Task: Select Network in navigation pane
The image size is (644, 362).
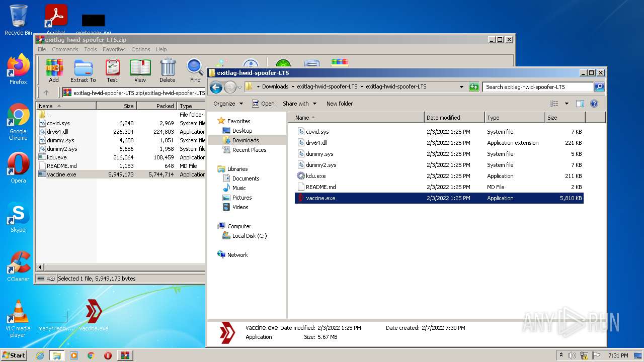Action: 237,255
